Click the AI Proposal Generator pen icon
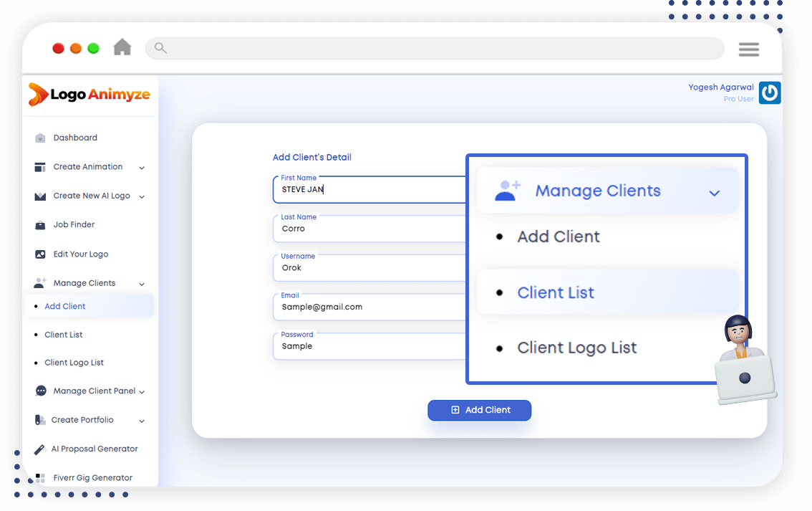The width and height of the screenshot is (812, 511). pyautogui.click(x=40, y=449)
